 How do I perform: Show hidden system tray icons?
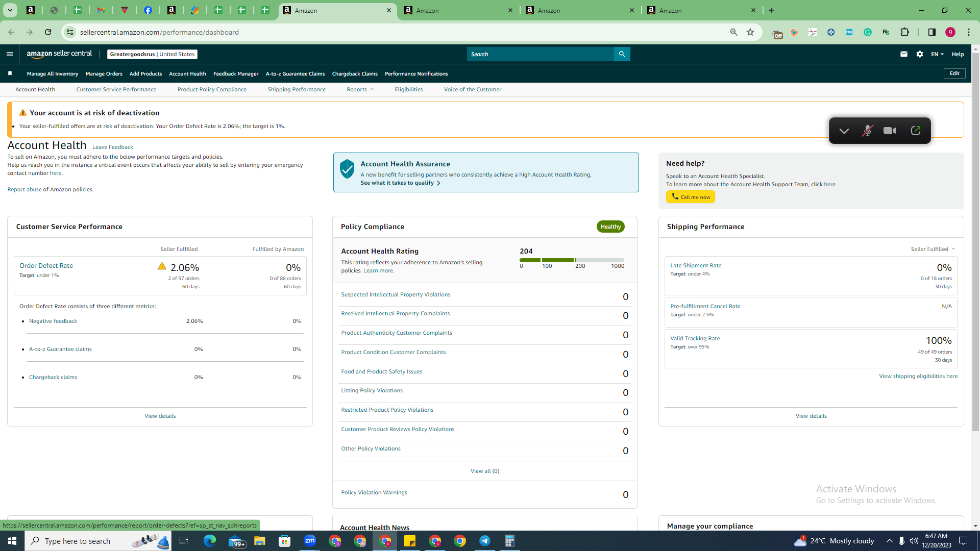(x=890, y=541)
